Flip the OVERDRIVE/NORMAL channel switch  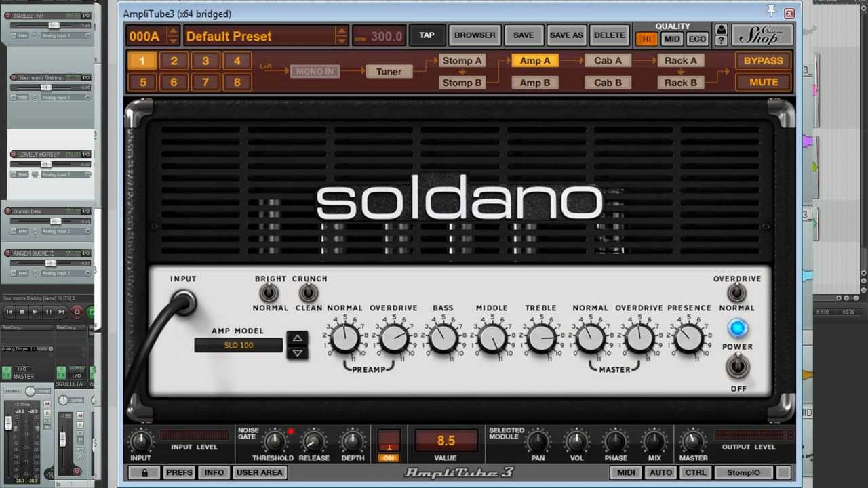(x=737, y=293)
